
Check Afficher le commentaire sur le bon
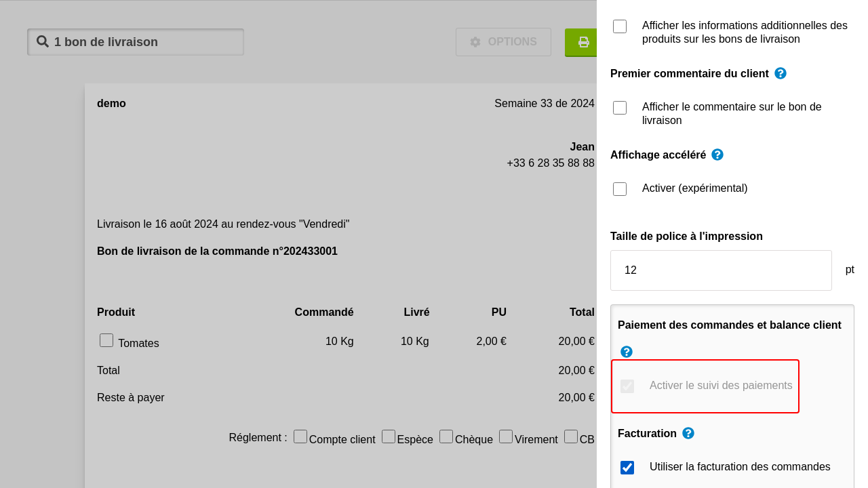click(x=620, y=108)
